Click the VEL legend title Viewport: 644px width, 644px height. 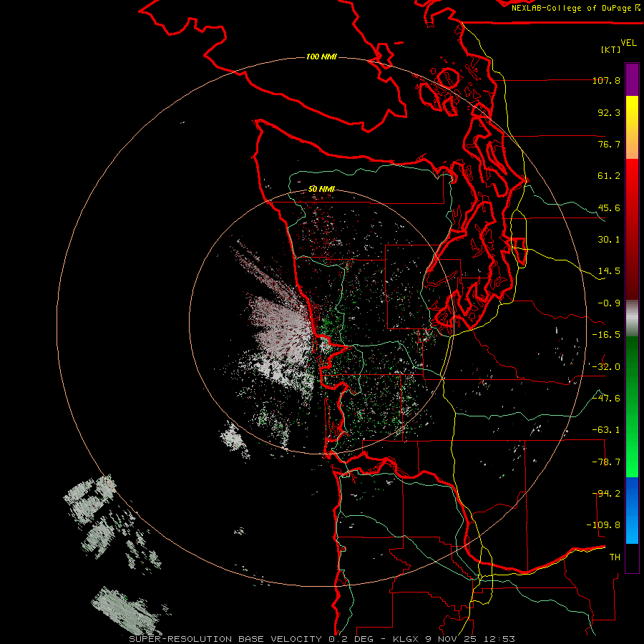pos(628,43)
